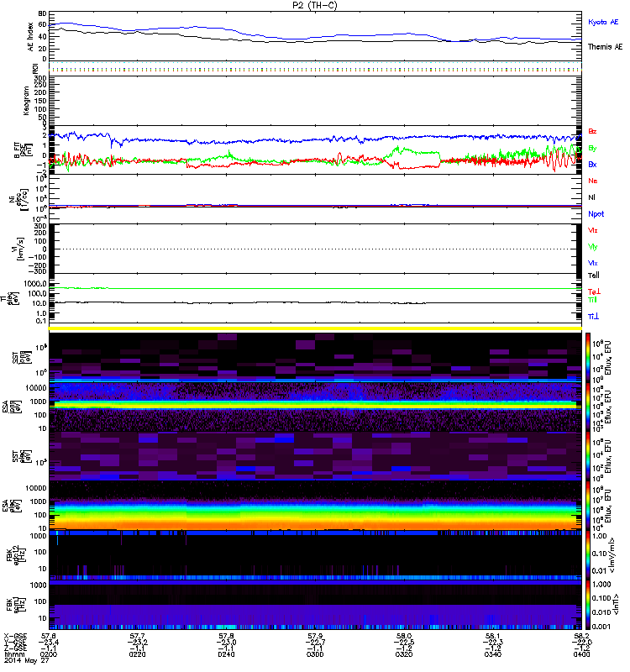Click the red "Ne" legend label
Image resolution: width=630 pixels, height=672 pixels.
[593, 181]
